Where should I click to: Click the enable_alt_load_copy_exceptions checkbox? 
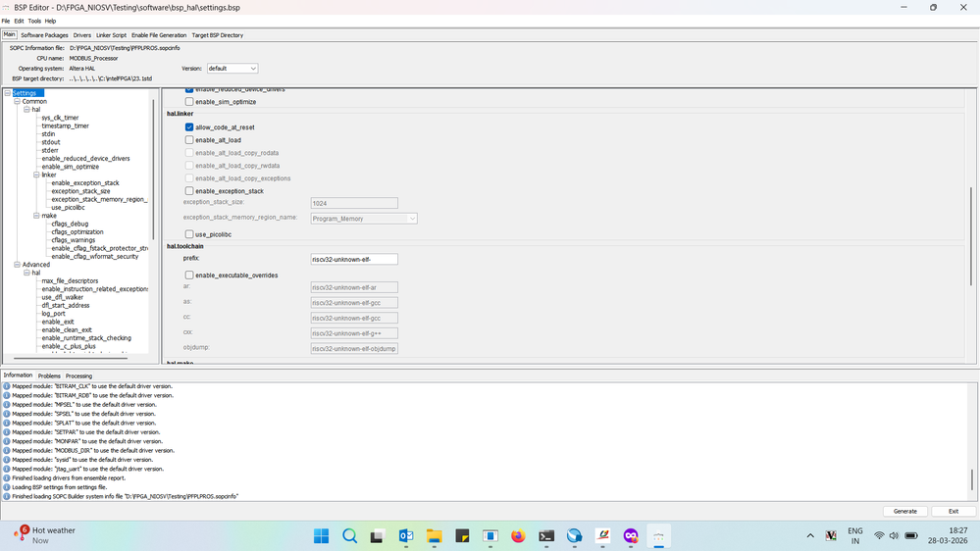click(188, 178)
